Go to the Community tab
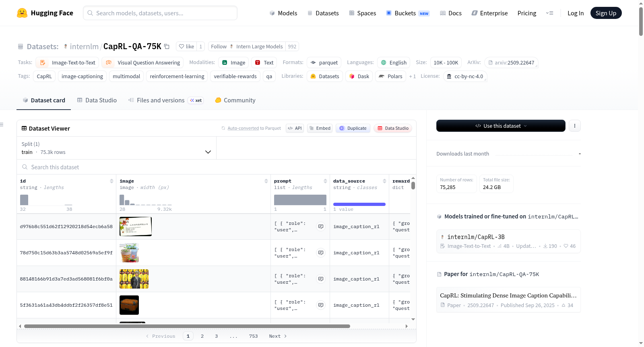 tap(235, 100)
